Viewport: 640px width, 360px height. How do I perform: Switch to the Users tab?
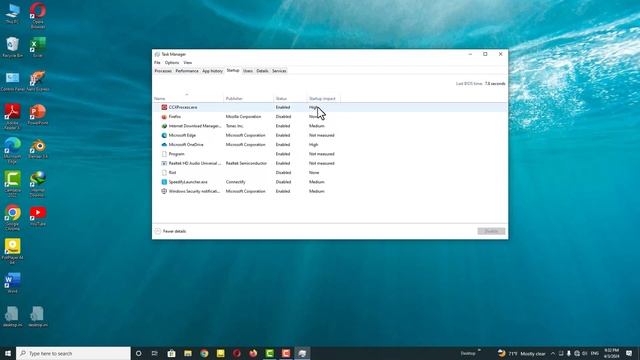pyautogui.click(x=248, y=71)
